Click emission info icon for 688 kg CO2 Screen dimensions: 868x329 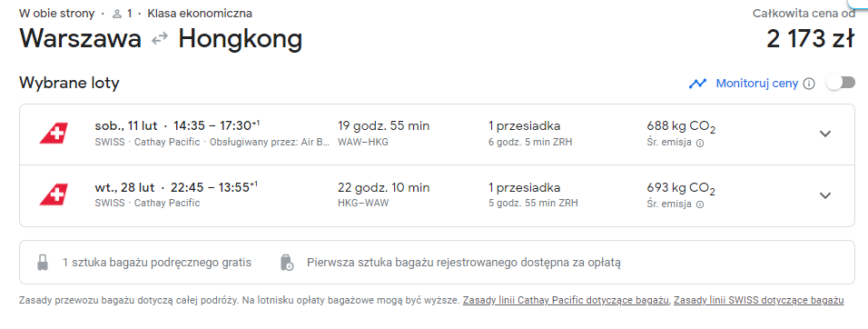[x=700, y=143]
